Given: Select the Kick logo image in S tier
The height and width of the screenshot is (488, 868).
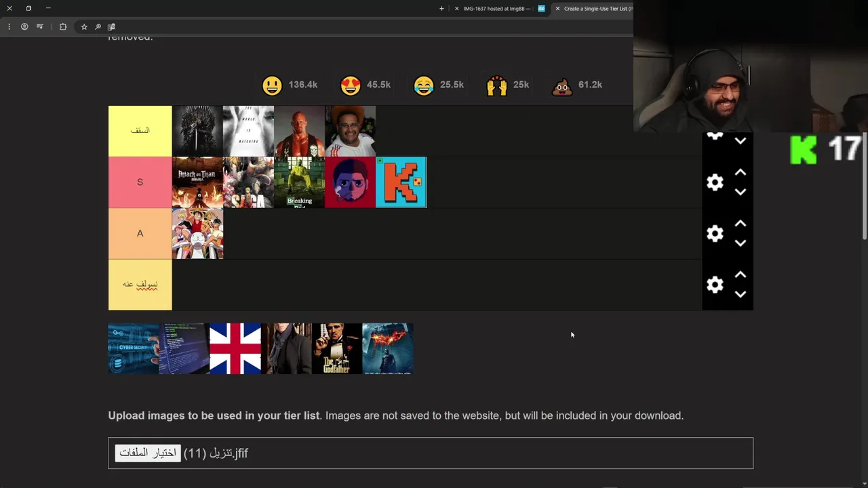Looking at the screenshot, I should [401, 182].
